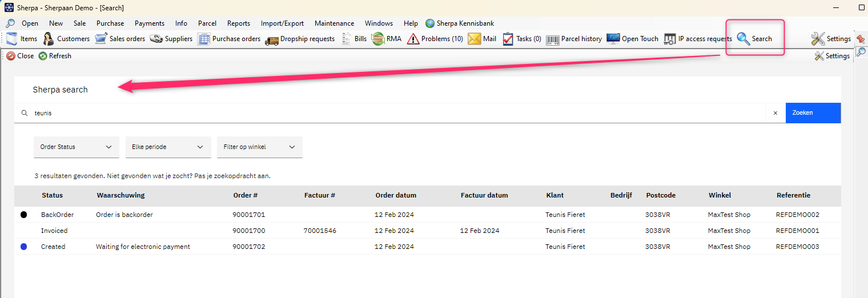Clear the search field with the X
The height and width of the screenshot is (298, 868).
775,113
